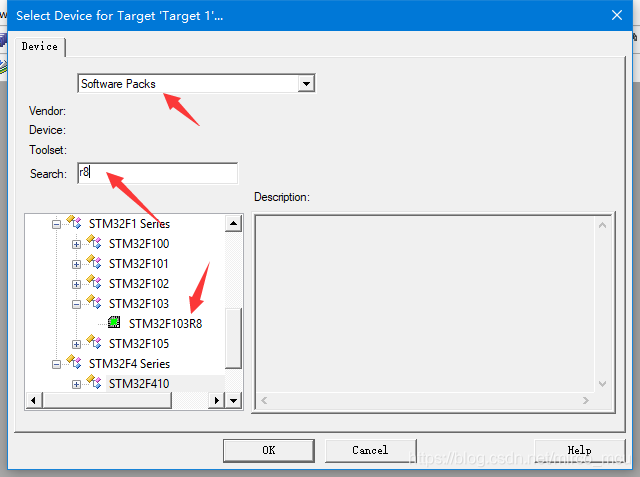Click the STM32F1 Series family icon

tap(74, 222)
